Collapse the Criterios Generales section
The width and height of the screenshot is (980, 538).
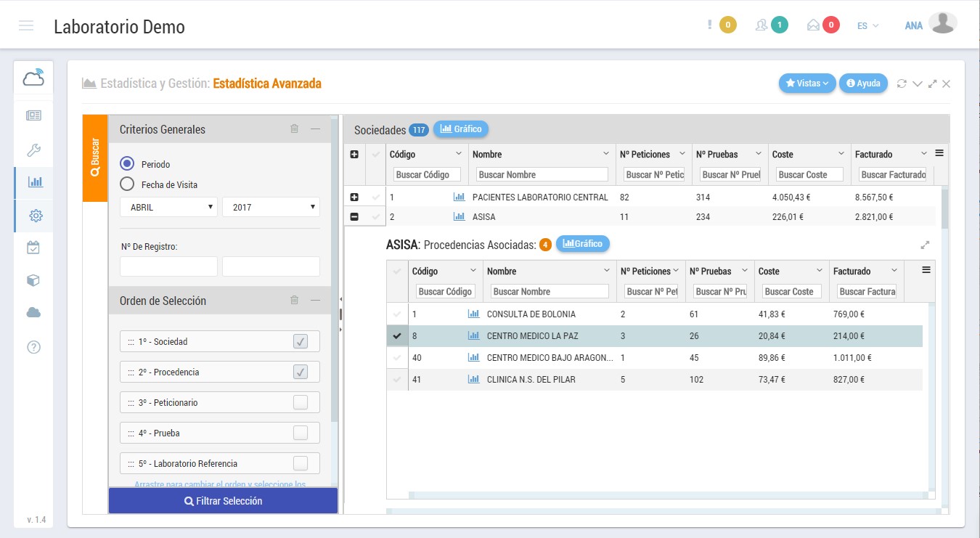pos(315,129)
